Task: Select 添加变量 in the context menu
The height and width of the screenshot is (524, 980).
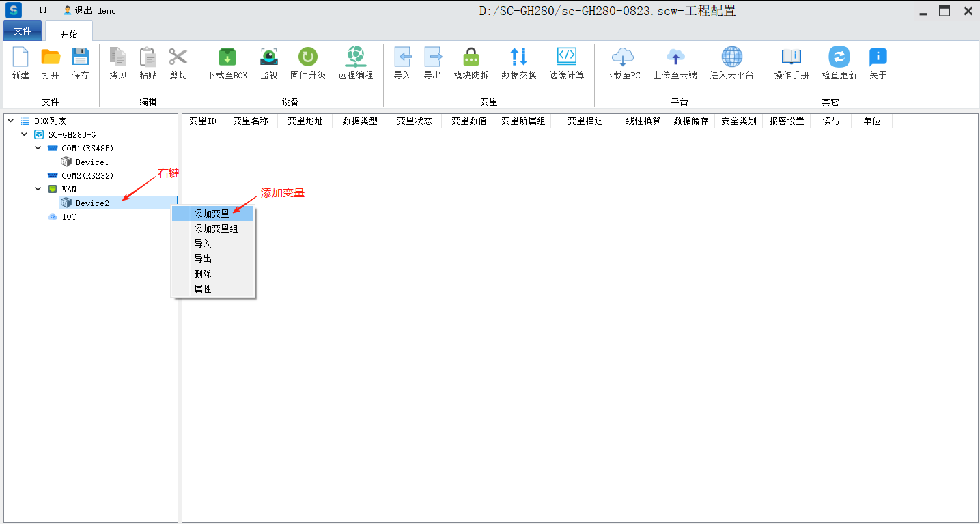Action: [x=212, y=214]
